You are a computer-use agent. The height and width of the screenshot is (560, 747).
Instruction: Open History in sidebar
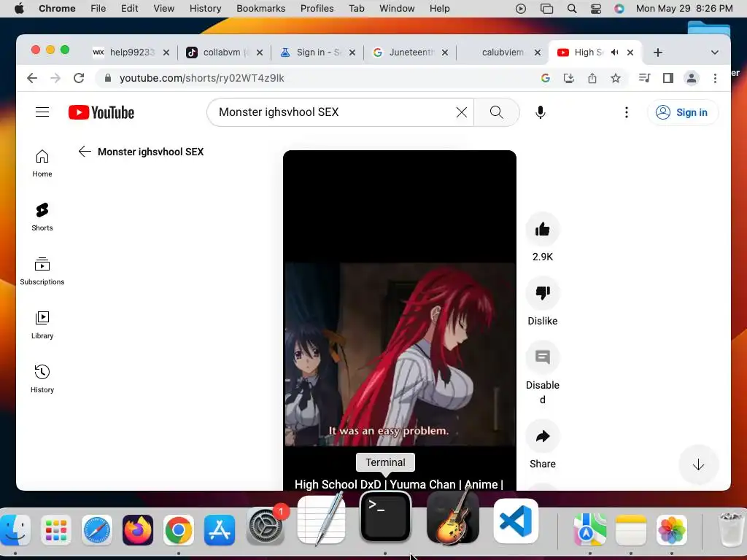[42, 378]
